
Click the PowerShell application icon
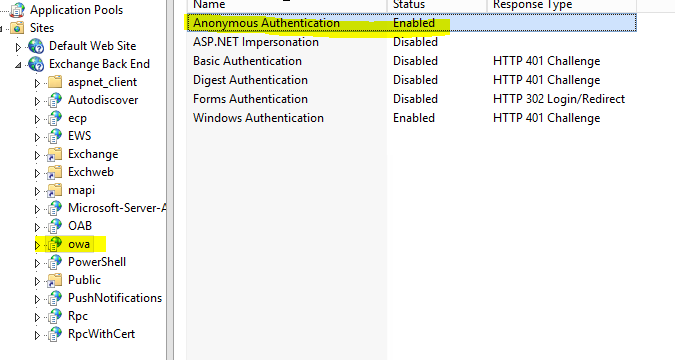pyautogui.click(x=55, y=262)
